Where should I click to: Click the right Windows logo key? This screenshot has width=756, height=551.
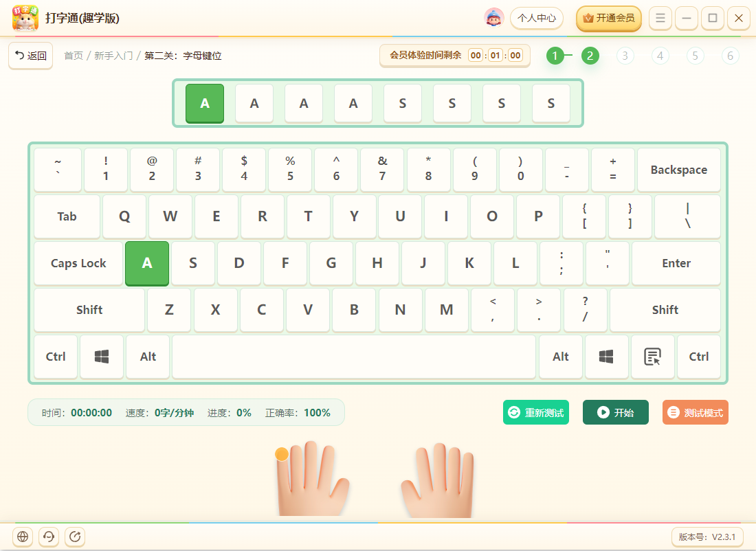click(x=606, y=357)
